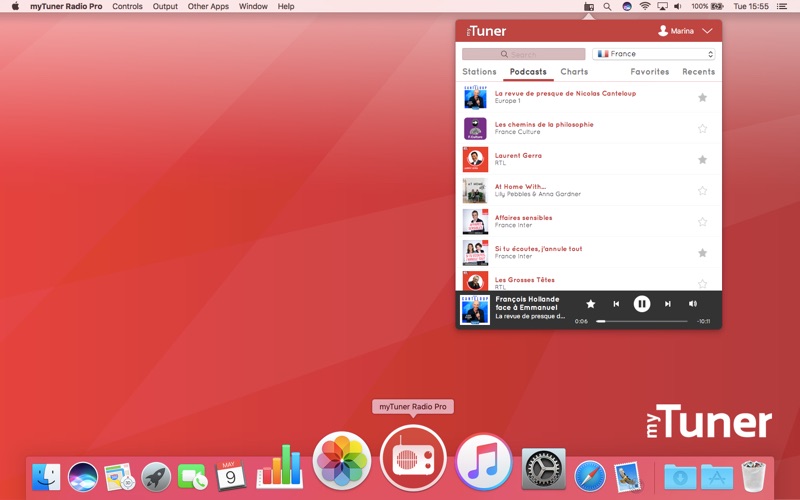The width and height of the screenshot is (800, 500).
Task: Go to the Favorites tab
Action: [649, 72]
